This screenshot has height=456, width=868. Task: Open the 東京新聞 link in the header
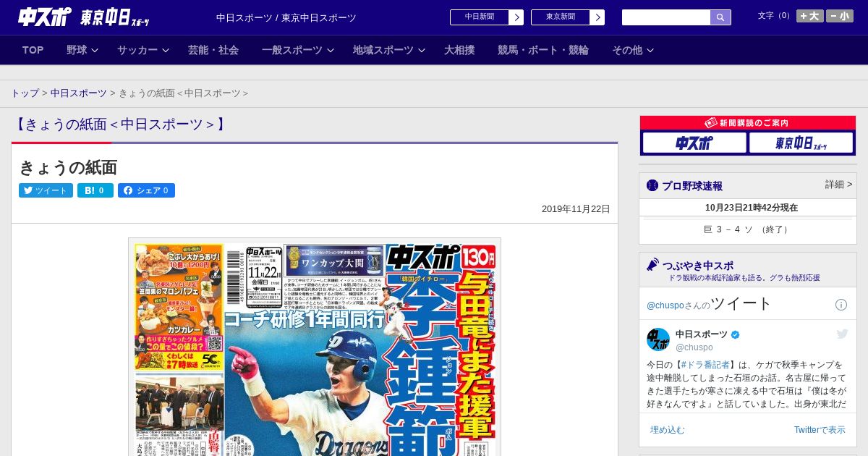click(x=561, y=17)
